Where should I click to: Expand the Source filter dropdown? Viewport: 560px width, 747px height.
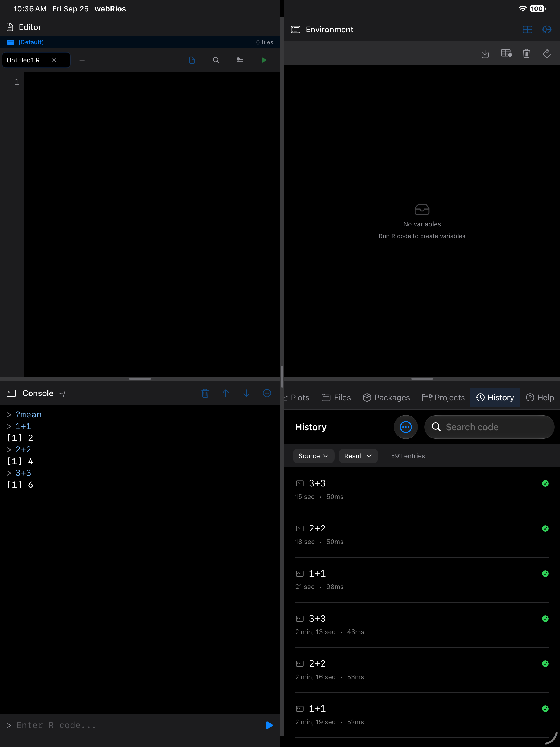coord(314,456)
